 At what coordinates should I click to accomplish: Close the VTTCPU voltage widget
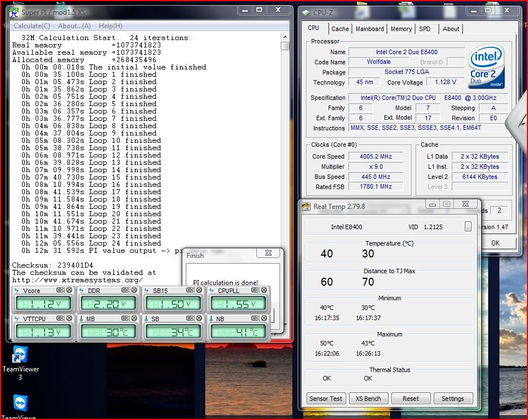click(x=69, y=318)
